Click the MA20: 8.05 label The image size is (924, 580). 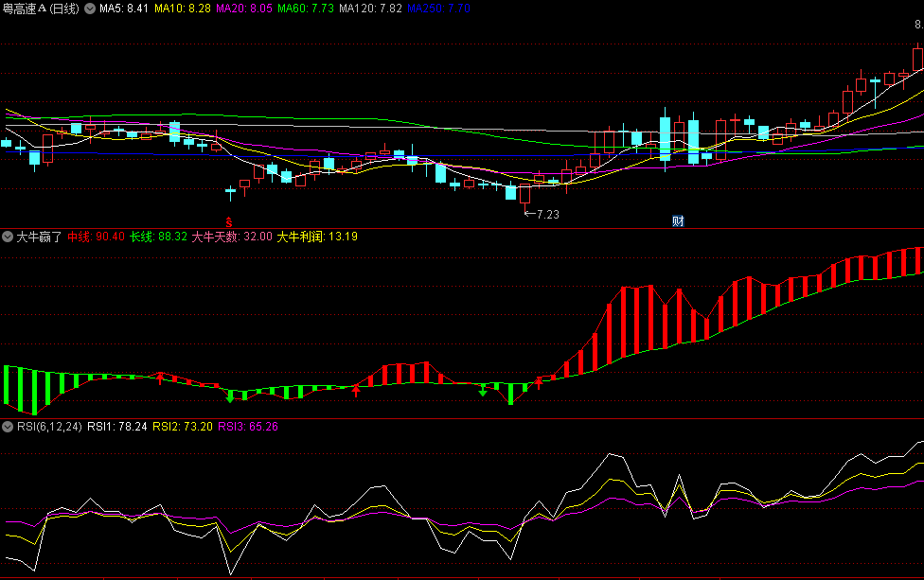pos(244,9)
